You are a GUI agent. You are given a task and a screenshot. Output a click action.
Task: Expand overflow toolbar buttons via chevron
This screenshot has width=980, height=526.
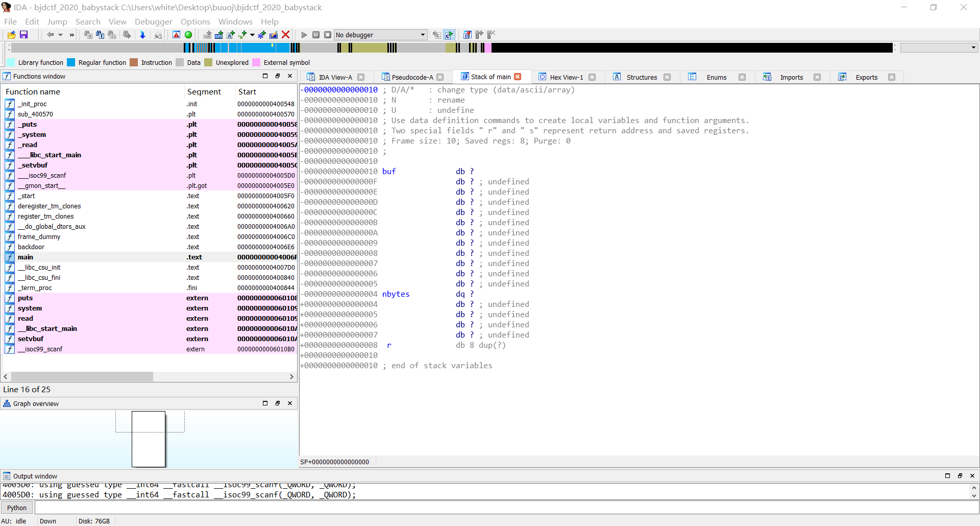tap(71, 35)
